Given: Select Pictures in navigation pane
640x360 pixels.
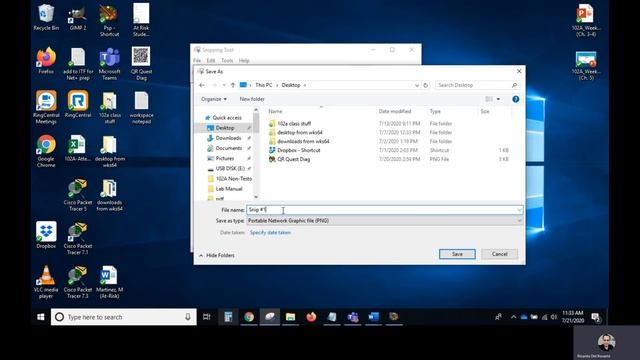Looking at the screenshot, I should point(224,158).
